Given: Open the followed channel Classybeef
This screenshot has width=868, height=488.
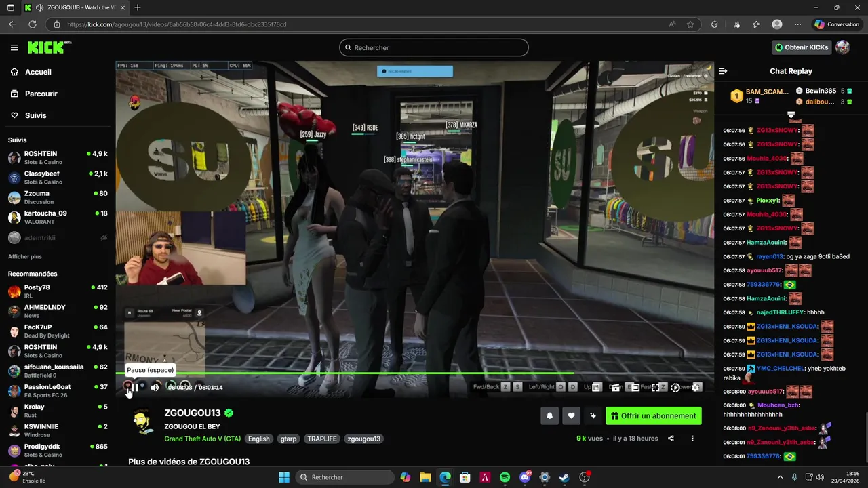Looking at the screenshot, I should [58, 178].
